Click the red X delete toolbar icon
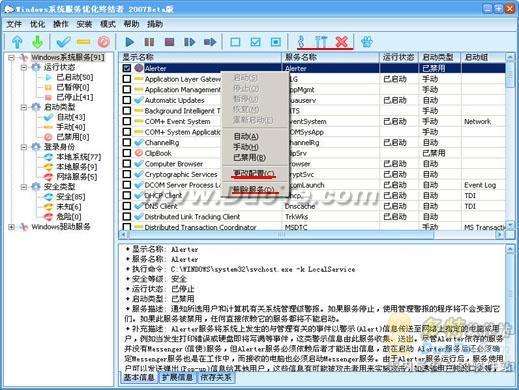Screen dimensions: 519x390 pos(342,42)
